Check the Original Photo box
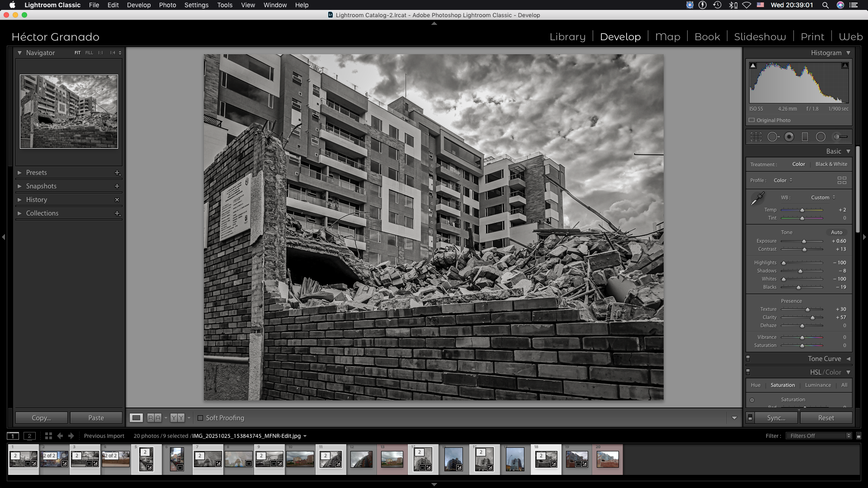The width and height of the screenshot is (868, 488). (x=752, y=120)
